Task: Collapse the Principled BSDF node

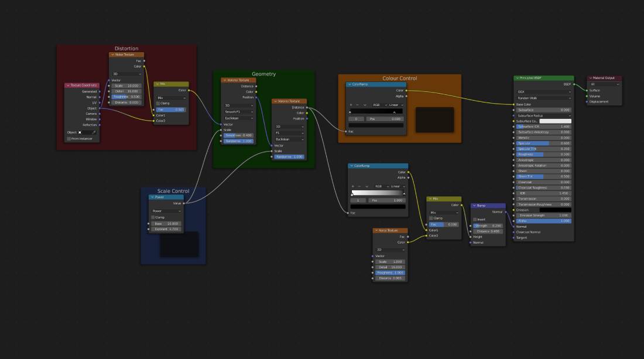Action: pyautogui.click(x=518, y=78)
